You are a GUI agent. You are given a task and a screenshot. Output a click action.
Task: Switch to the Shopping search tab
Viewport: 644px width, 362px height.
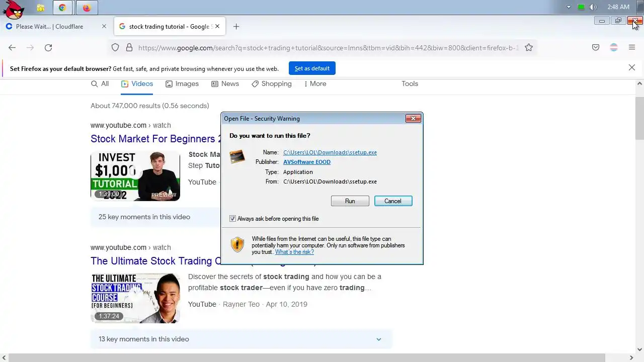pos(272,84)
